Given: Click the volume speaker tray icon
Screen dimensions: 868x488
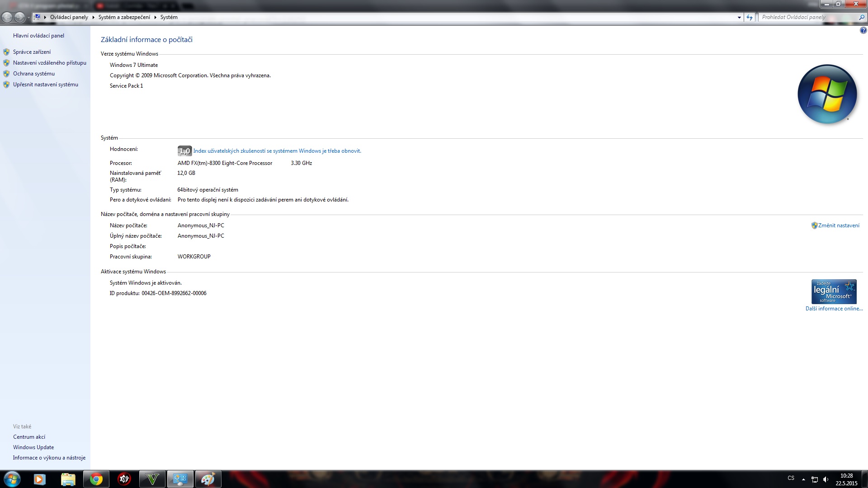Looking at the screenshot, I should click(x=826, y=479).
